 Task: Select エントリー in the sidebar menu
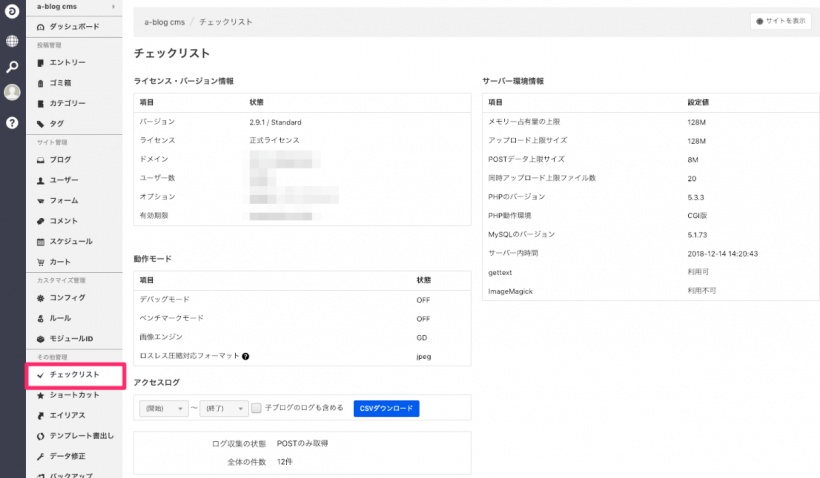(66, 63)
